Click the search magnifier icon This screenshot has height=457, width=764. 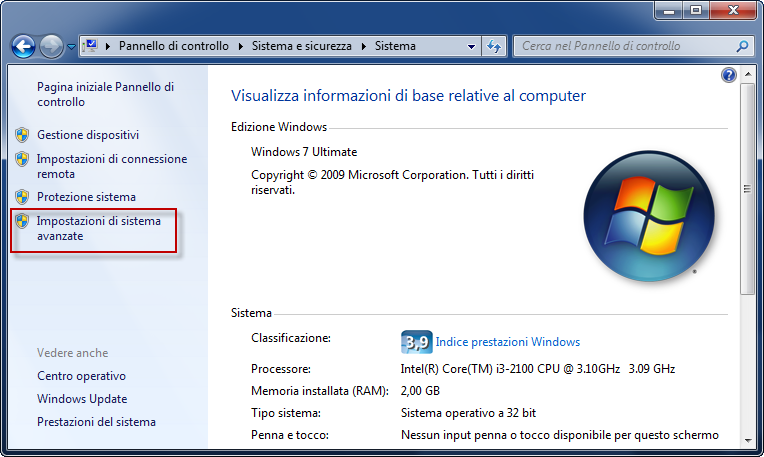coord(742,46)
